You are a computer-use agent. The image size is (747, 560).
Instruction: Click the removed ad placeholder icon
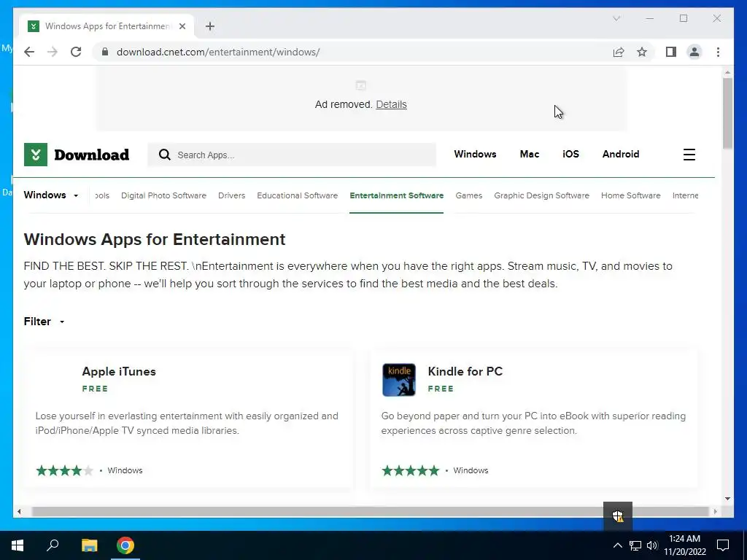pos(360,86)
